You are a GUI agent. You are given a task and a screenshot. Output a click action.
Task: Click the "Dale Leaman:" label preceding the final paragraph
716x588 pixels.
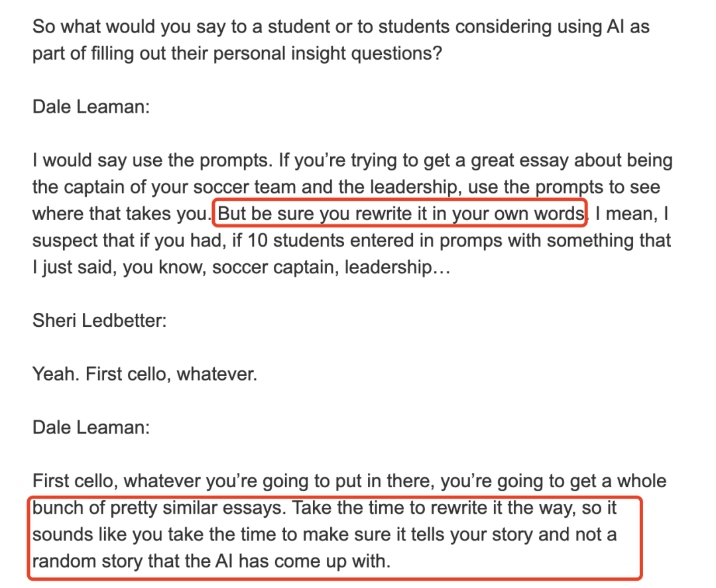click(91, 428)
